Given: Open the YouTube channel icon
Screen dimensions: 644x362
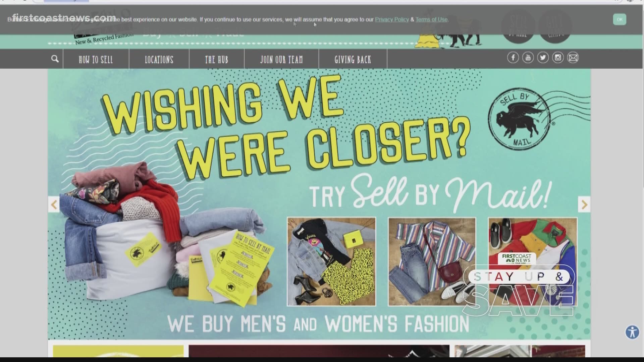Looking at the screenshot, I should click(x=528, y=58).
